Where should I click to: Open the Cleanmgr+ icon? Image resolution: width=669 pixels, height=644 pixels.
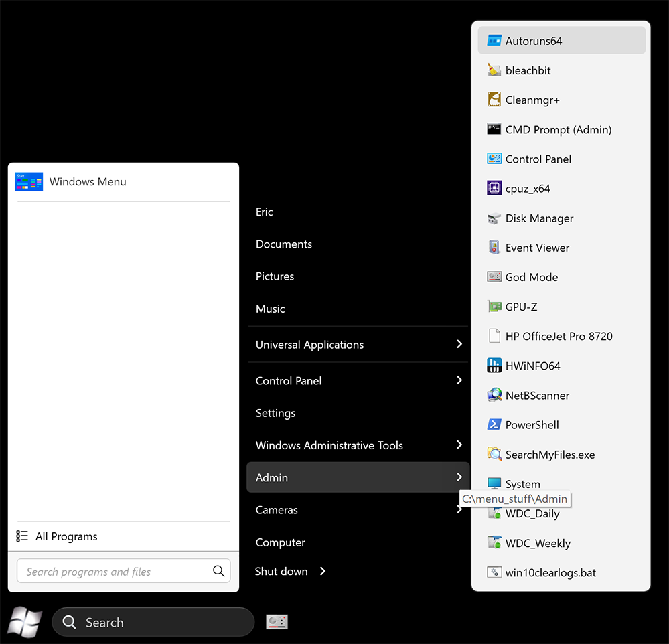494,100
